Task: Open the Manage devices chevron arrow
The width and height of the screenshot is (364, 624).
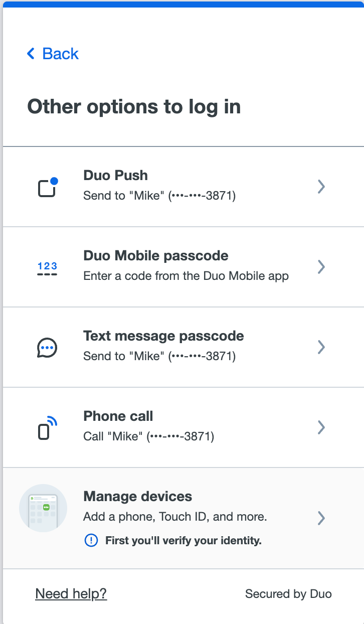Action: coord(321,518)
